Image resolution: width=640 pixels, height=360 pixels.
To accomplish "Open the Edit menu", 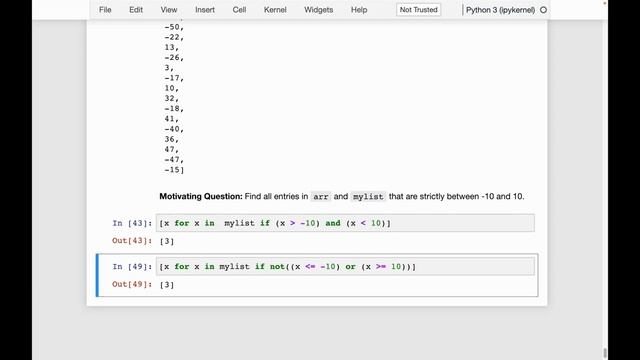I will 136,10.
